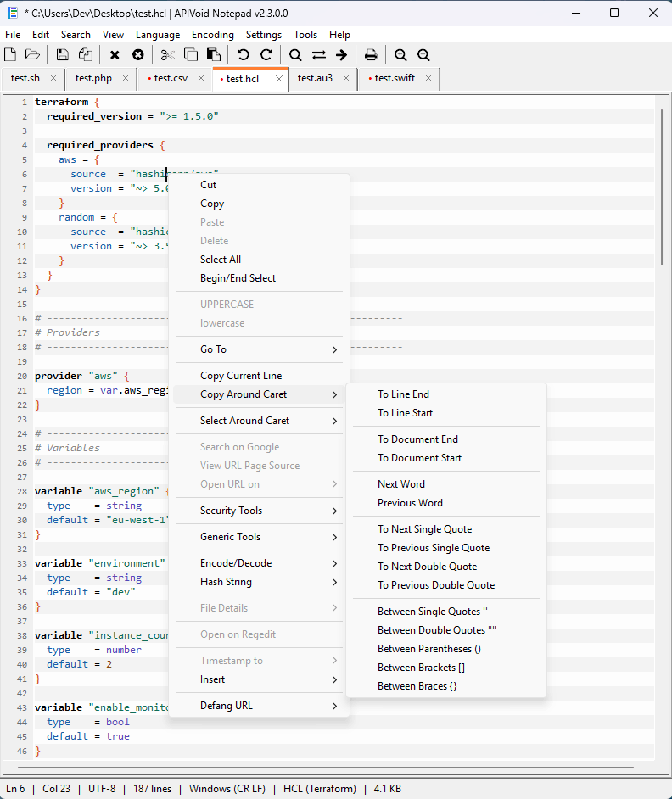Click the Close All circled X icon
Image resolution: width=672 pixels, height=799 pixels.
click(x=138, y=54)
